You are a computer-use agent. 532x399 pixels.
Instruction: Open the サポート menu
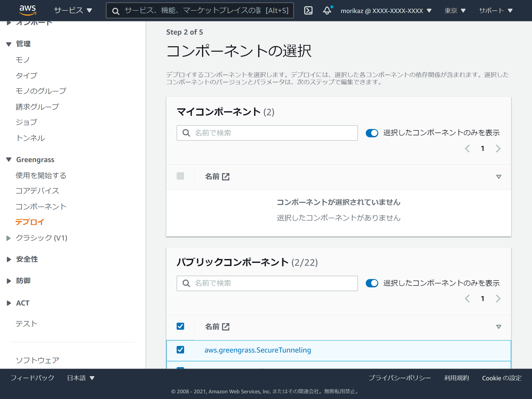pos(495,10)
